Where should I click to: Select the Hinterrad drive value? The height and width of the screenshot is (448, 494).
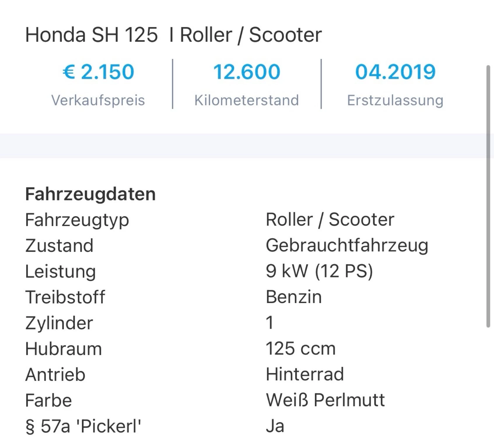(305, 374)
